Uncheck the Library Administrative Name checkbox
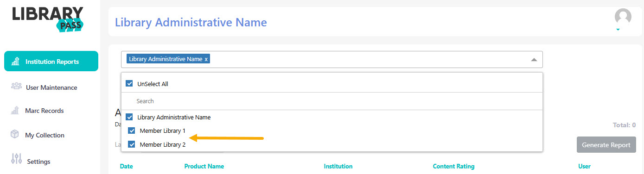644x174 pixels. [x=130, y=117]
